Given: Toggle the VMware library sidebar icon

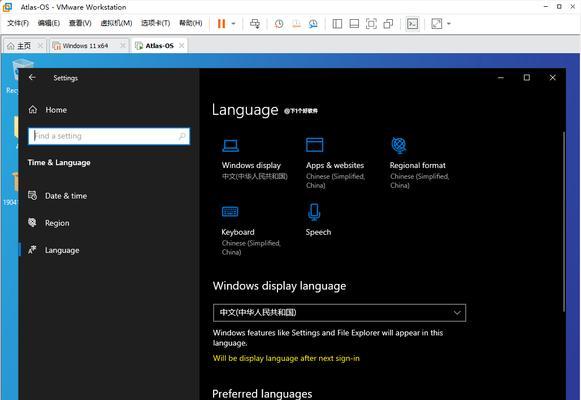Looking at the screenshot, I should [x=337, y=24].
